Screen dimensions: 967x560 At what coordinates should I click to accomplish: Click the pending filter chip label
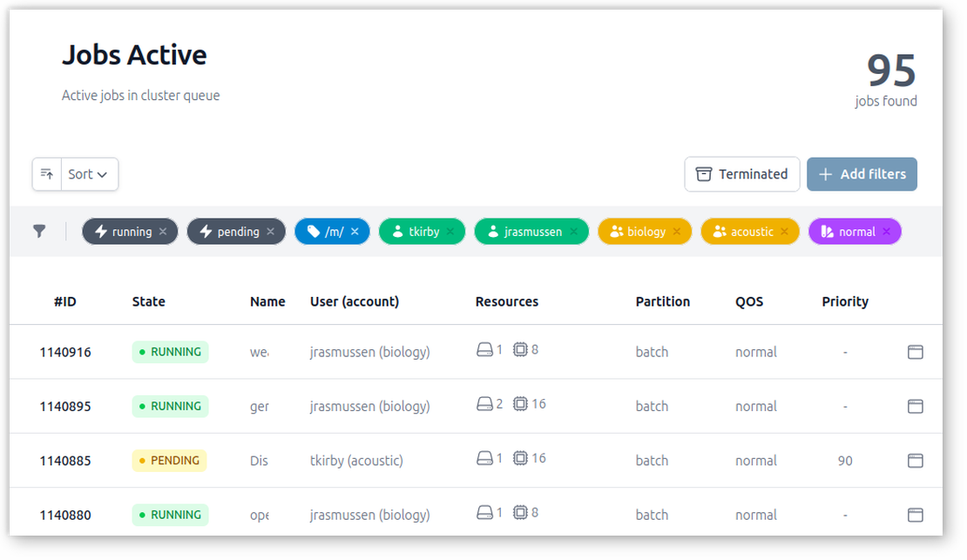(238, 232)
